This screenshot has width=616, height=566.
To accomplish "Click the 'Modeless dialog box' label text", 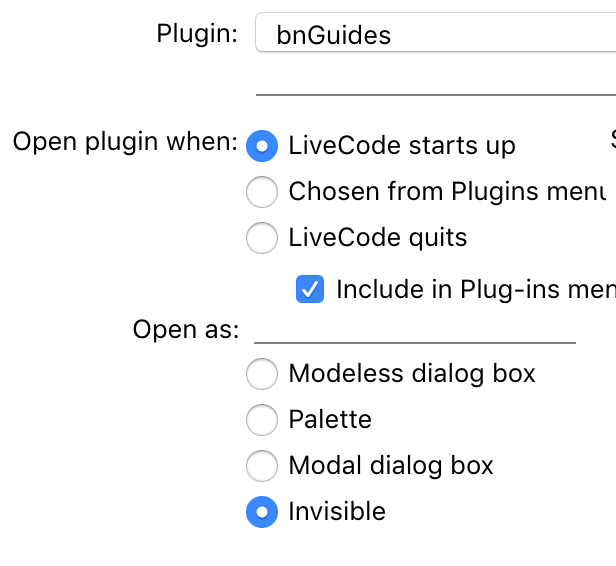I will coord(412,374).
